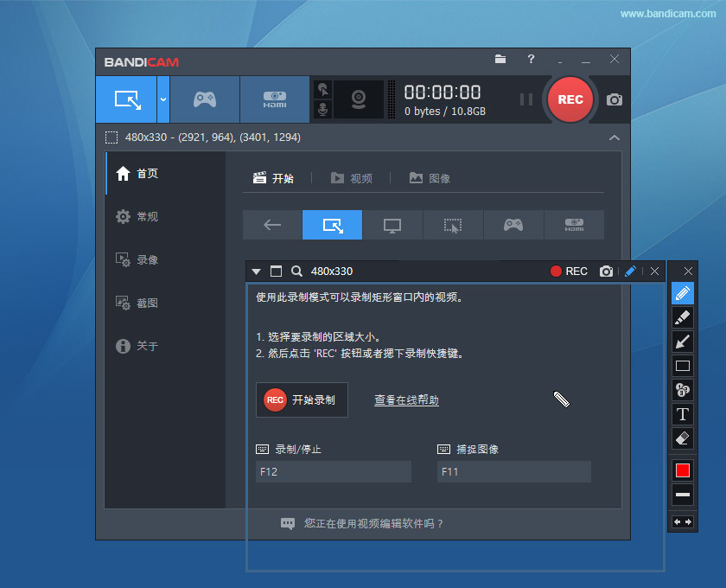
Task: Toggle microphone audio settings
Action: coord(323,108)
